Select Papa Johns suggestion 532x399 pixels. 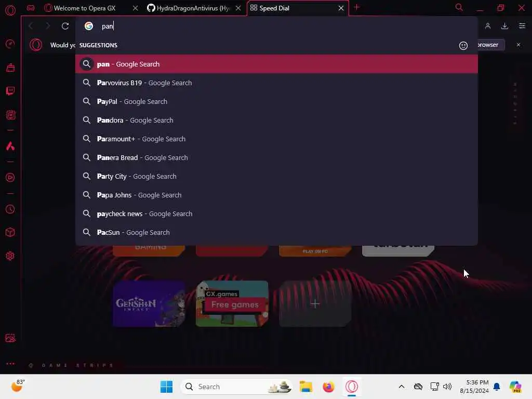pyautogui.click(x=276, y=195)
